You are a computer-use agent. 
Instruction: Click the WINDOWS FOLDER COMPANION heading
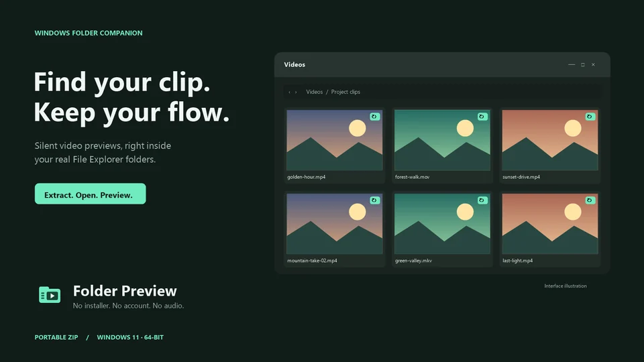[x=89, y=33]
